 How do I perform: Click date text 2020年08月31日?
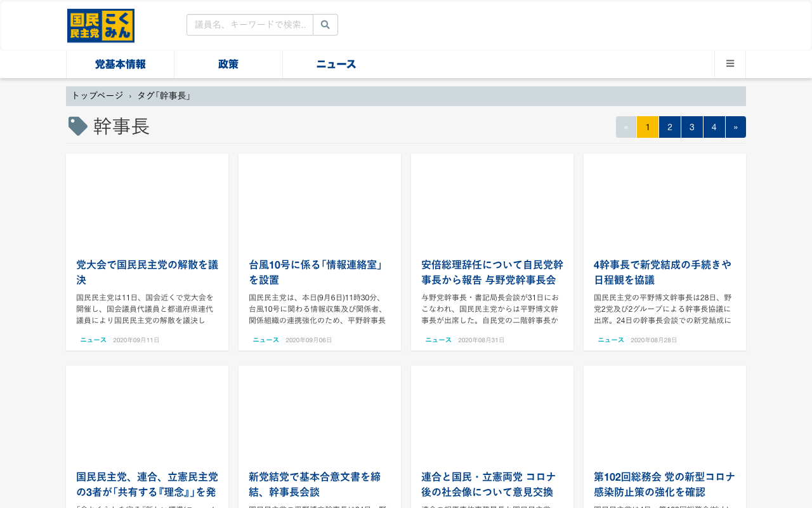481,340
